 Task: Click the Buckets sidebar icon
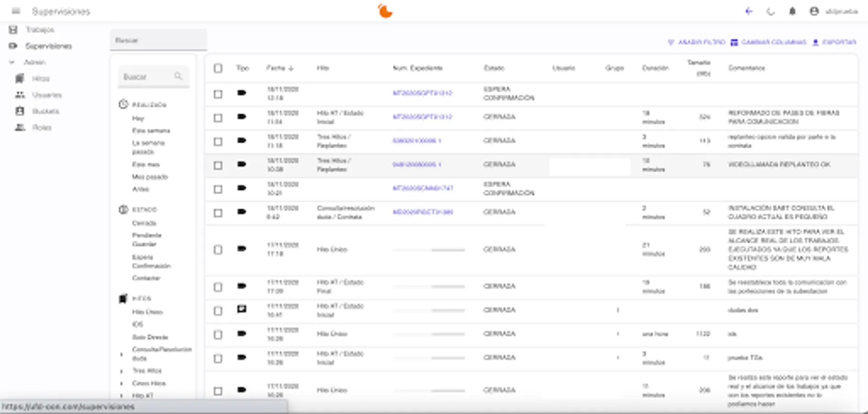pos(19,111)
